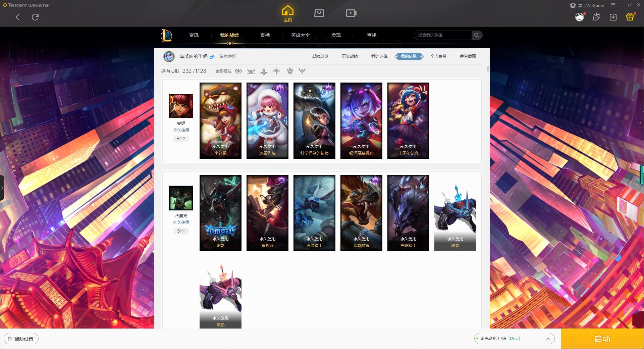Filter skins by first role icon after 全部定位
The width and height of the screenshot is (644, 349).
pyautogui.click(x=238, y=71)
